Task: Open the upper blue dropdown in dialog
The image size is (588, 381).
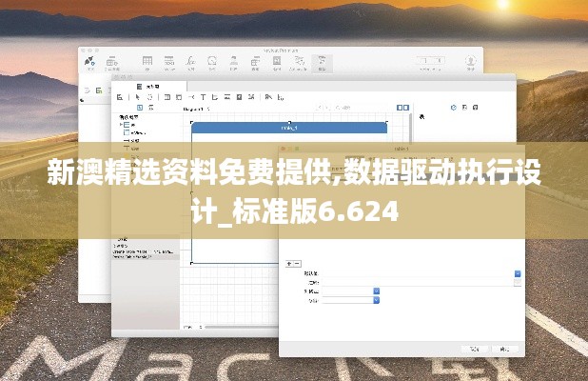Action: 376,291
